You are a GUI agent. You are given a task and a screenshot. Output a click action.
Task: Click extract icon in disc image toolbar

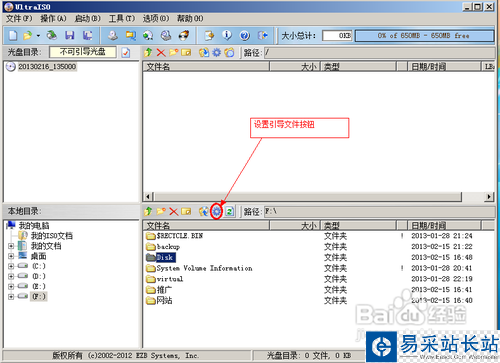coord(204,52)
